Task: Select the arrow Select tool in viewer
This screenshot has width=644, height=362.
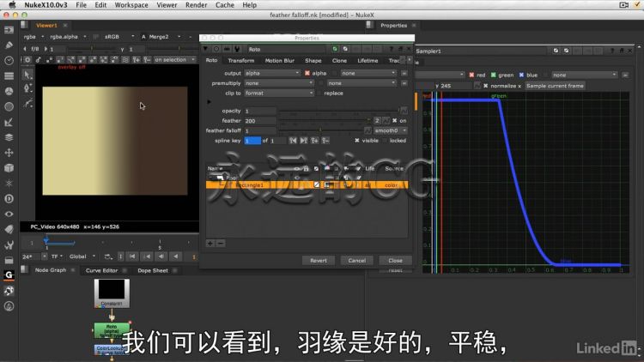Action: pos(27,75)
